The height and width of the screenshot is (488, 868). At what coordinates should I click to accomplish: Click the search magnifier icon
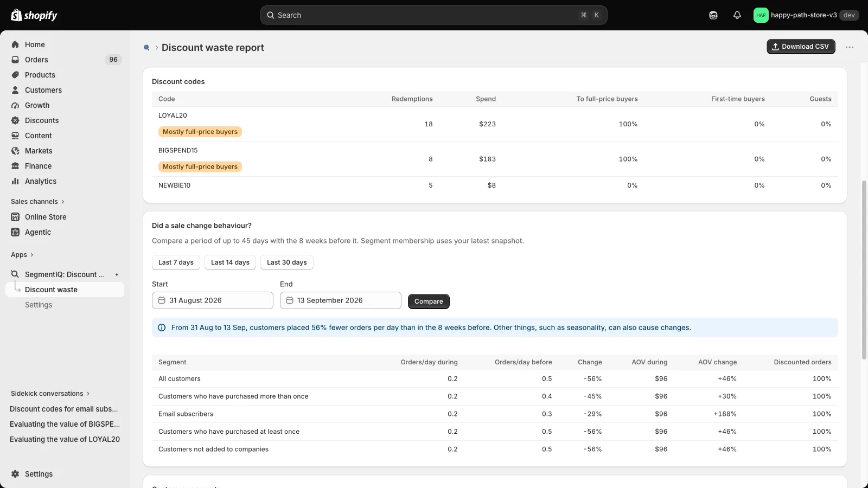(270, 15)
